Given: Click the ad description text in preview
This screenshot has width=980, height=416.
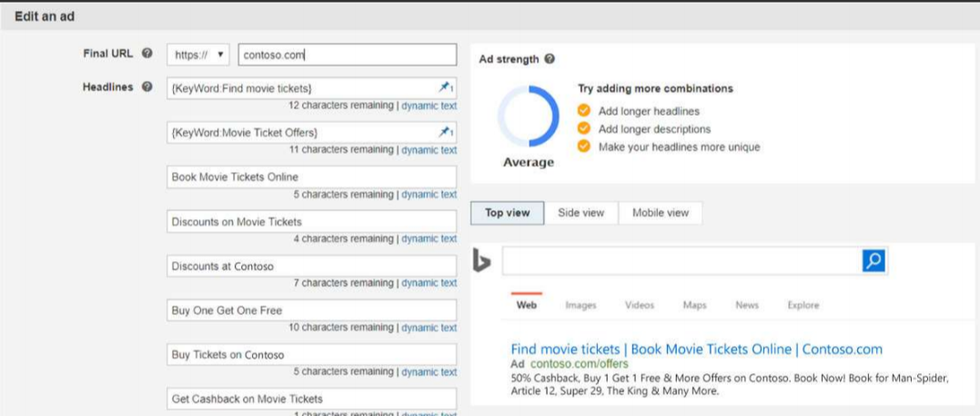Looking at the screenshot, I should pos(730,385).
